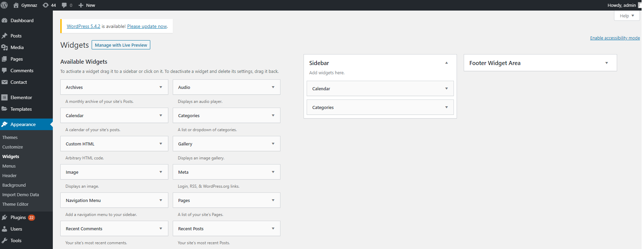The image size is (644, 249).
Task: Click Howdy, admin account menu
Action: (x=624, y=5)
